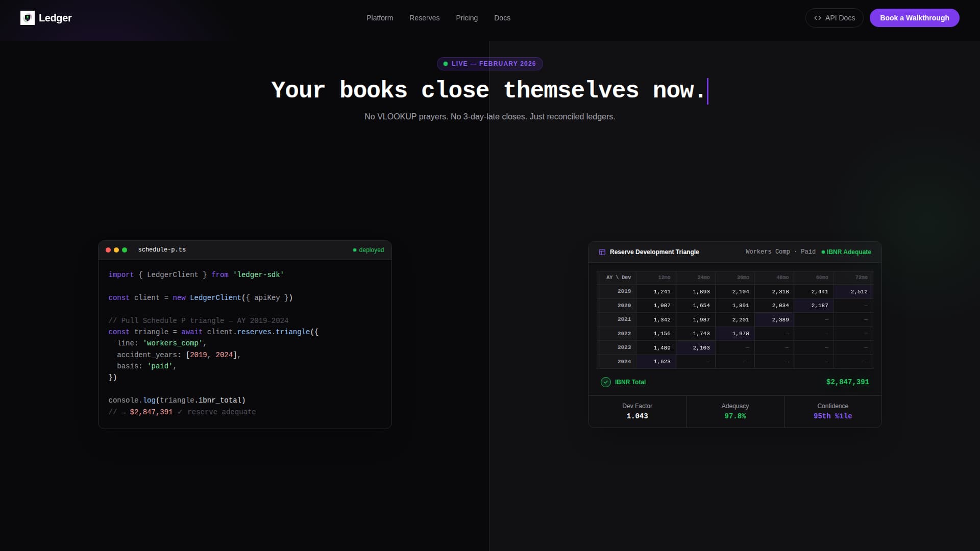Open the Pricing page
Viewport: 980px width, 551px height.
(x=467, y=18)
